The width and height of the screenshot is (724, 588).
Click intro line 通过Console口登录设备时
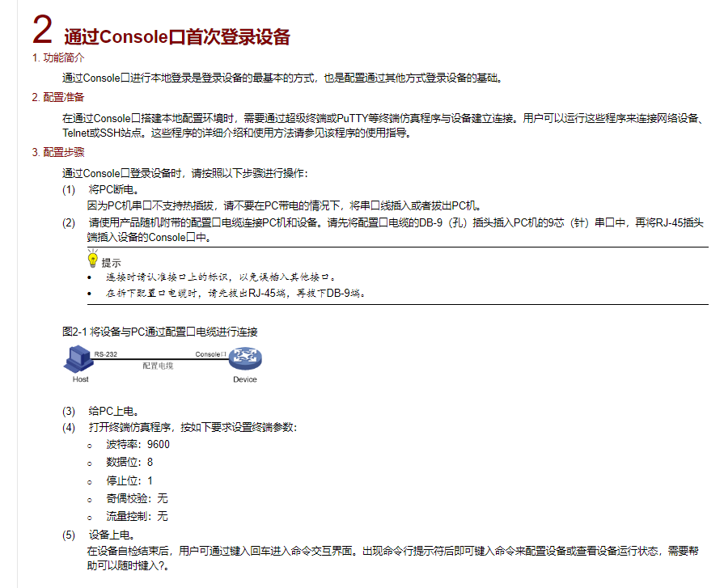click(185, 174)
